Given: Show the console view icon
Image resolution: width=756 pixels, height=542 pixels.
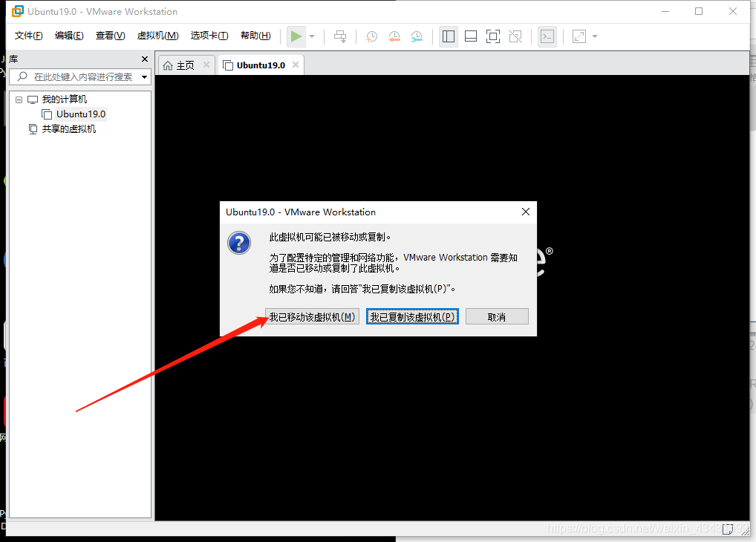Looking at the screenshot, I should pyautogui.click(x=547, y=36).
